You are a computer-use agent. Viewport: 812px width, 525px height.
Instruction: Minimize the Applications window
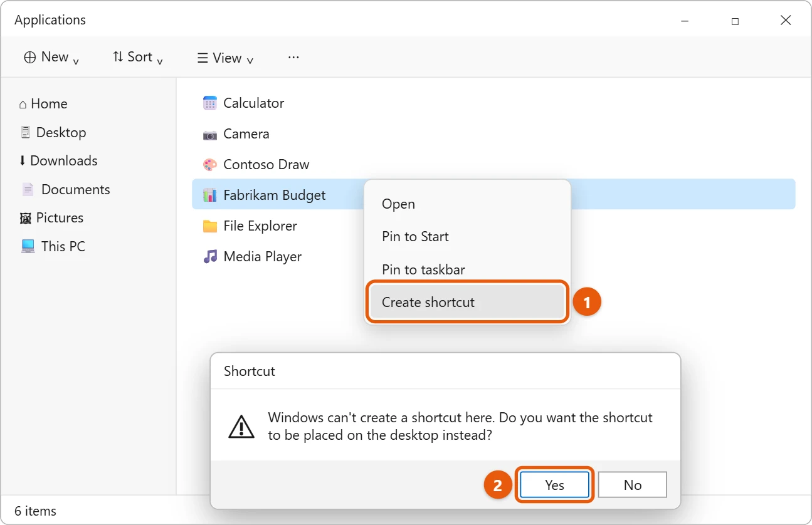684,21
